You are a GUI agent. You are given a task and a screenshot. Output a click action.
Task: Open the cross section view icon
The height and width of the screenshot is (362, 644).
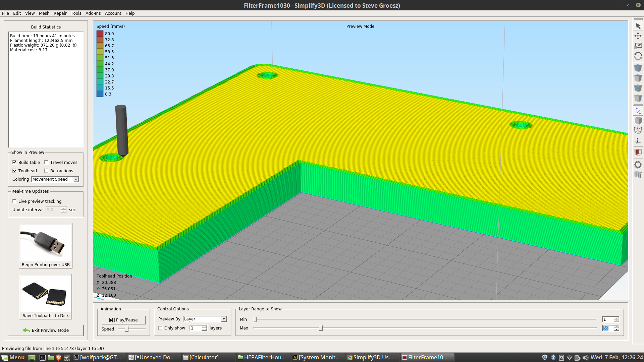tap(638, 153)
